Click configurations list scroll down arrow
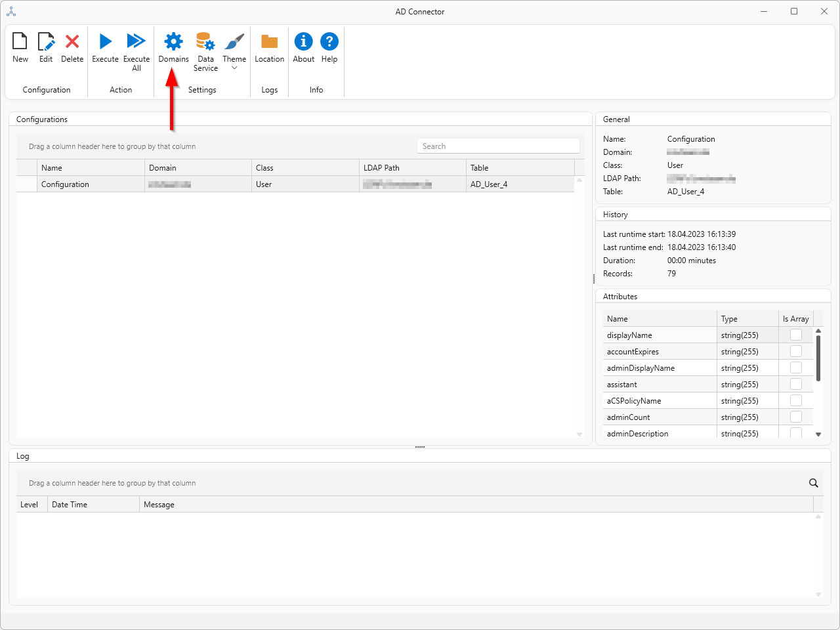This screenshot has width=840, height=630. (579, 434)
